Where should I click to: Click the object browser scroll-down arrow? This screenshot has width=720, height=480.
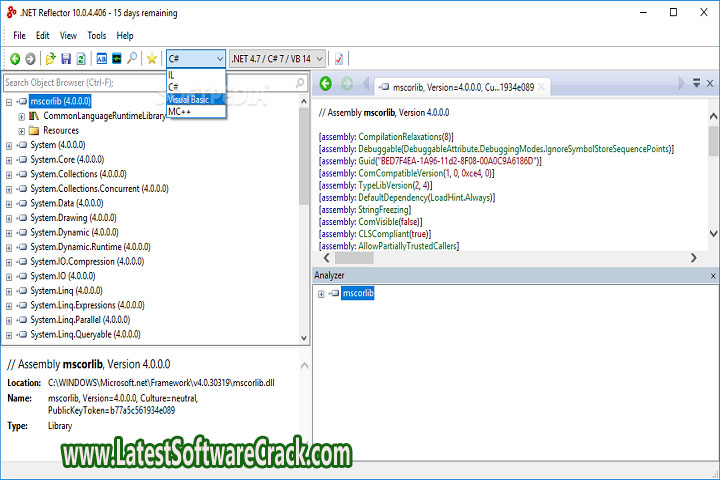[x=304, y=338]
